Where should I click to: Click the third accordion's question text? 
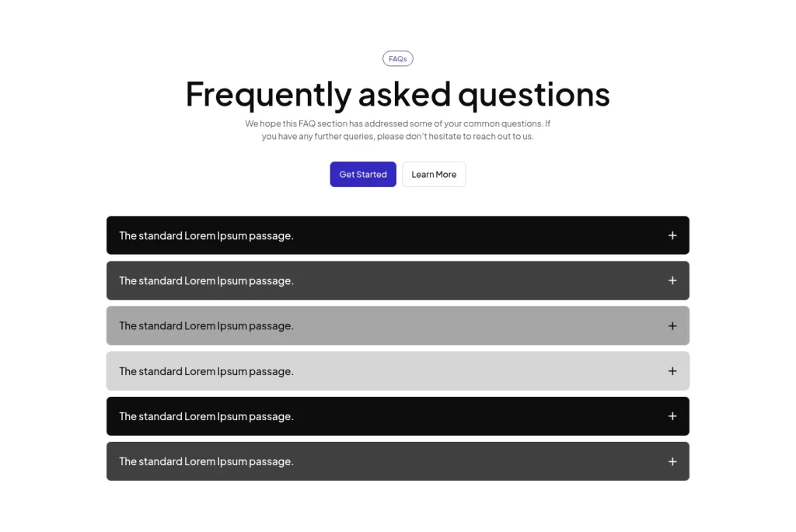(x=205, y=325)
